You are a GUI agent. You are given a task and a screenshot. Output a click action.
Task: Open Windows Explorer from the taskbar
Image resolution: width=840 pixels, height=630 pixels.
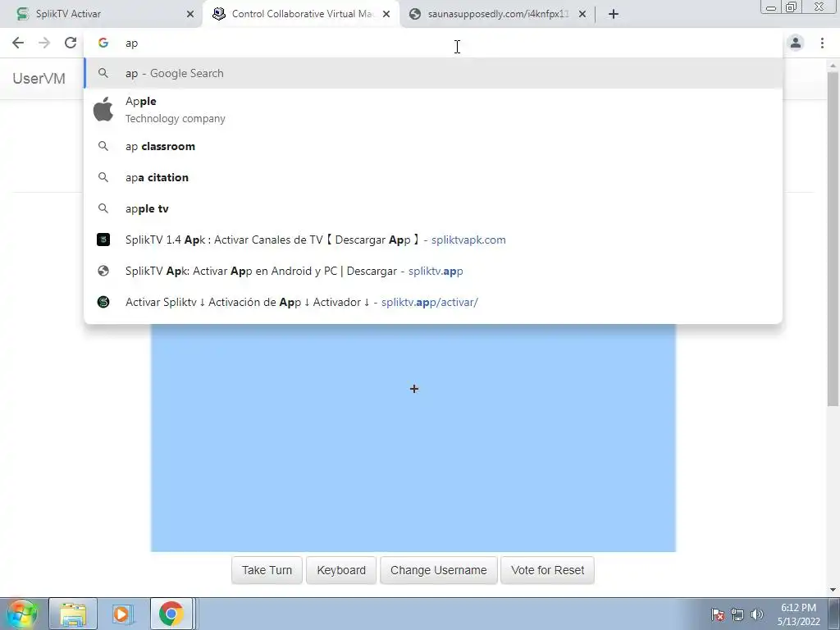coord(73,614)
